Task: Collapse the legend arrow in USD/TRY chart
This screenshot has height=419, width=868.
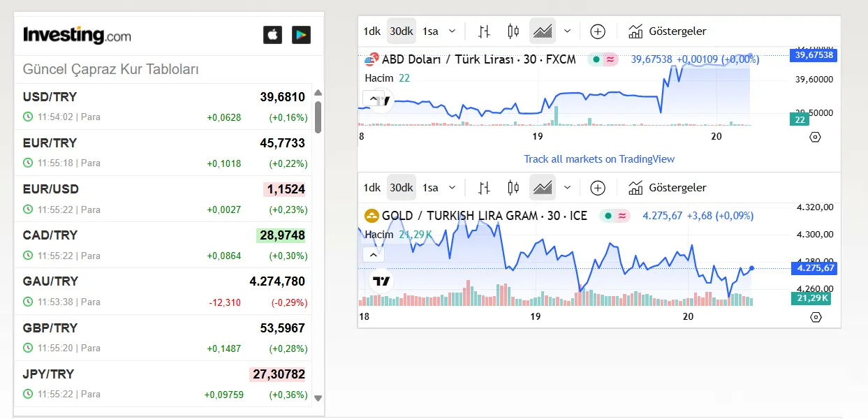Action: point(373,98)
